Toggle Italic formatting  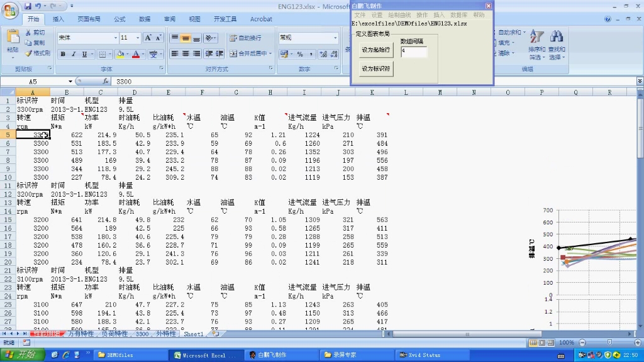74,54
